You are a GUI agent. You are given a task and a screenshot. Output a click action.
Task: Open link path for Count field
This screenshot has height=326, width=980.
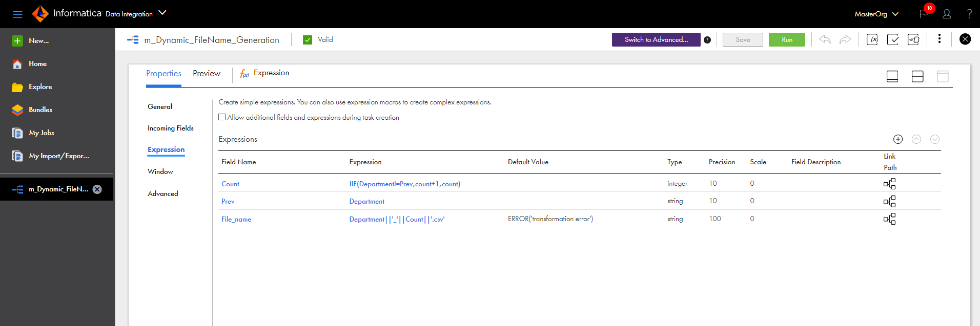890,184
